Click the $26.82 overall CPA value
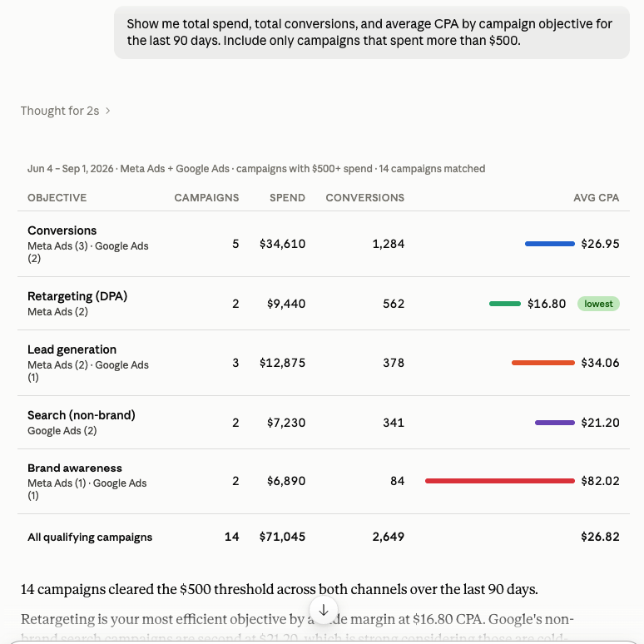This screenshot has width=644, height=644. tap(600, 537)
